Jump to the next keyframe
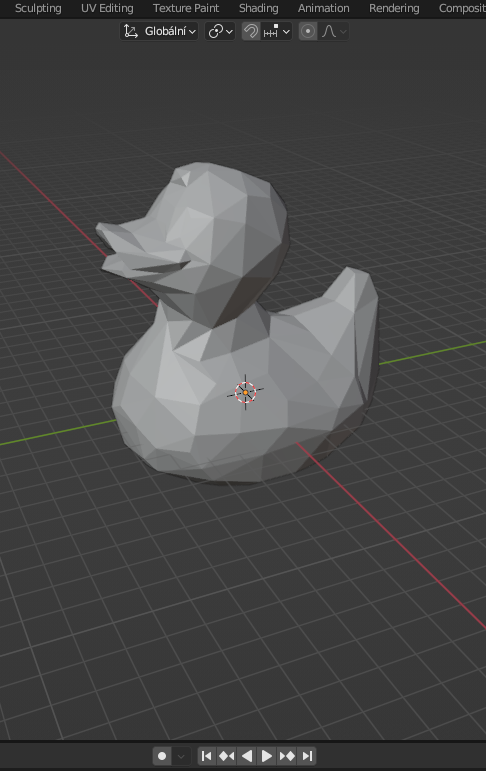The image size is (486, 771). [x=287, y=756]
